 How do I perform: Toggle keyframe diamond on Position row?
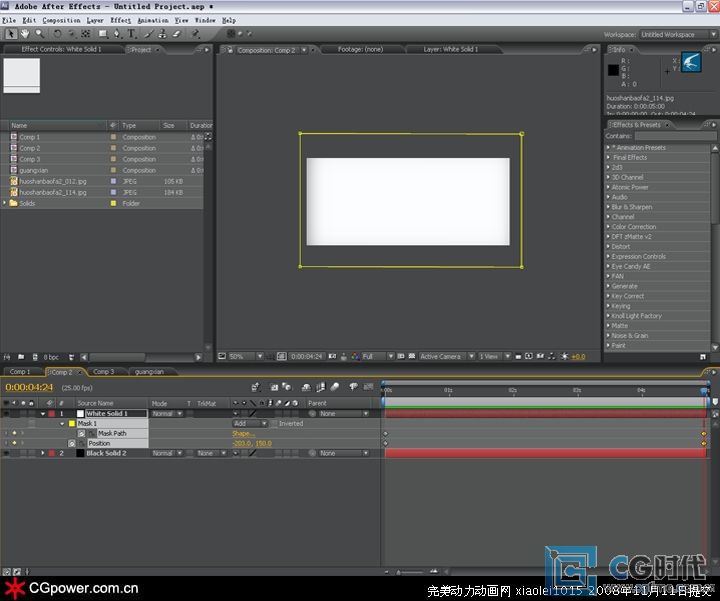(14, 444)
